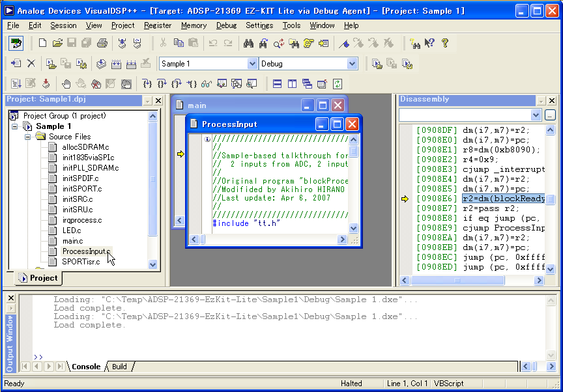Open the Sample 1 project dropdown
The image size is (563, 392).
pos(252,64)
